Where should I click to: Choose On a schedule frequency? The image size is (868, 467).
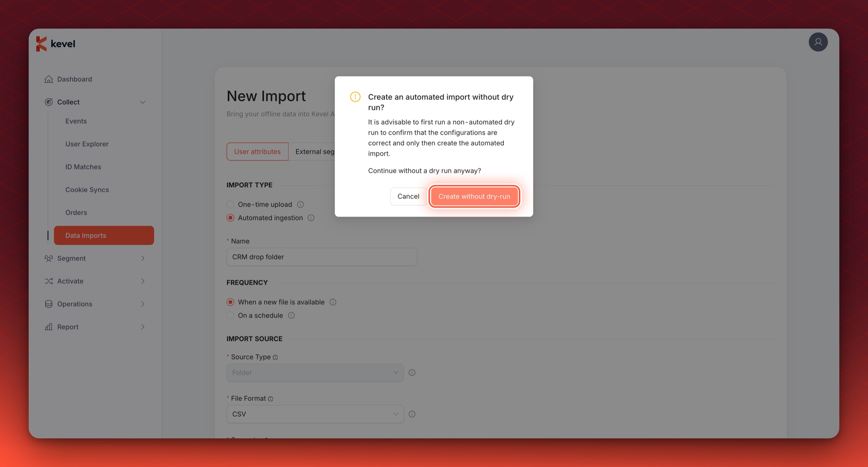(230, 316)
